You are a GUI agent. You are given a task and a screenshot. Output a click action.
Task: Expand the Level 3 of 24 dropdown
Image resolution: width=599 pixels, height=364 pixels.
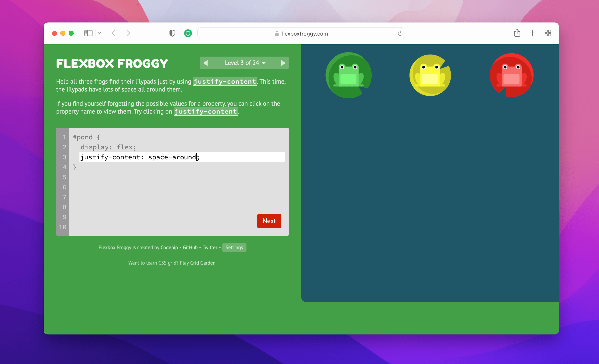tap(244, 63)
